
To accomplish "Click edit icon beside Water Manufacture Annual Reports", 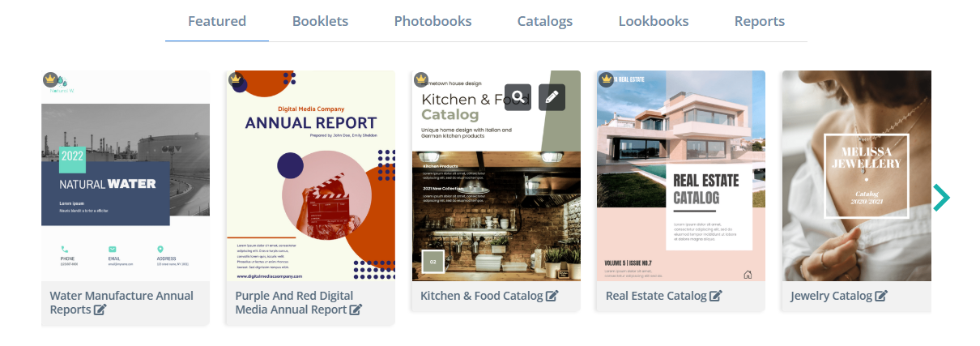I will [x=100, y=310].
